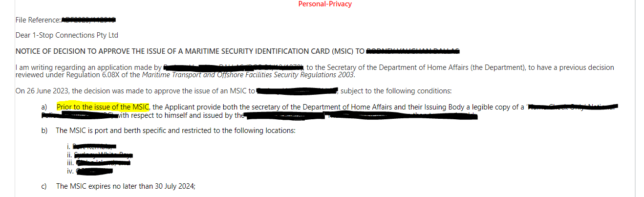Click the redacted name ending the heading
The image size is (644, 197).
tap(413, 51)
